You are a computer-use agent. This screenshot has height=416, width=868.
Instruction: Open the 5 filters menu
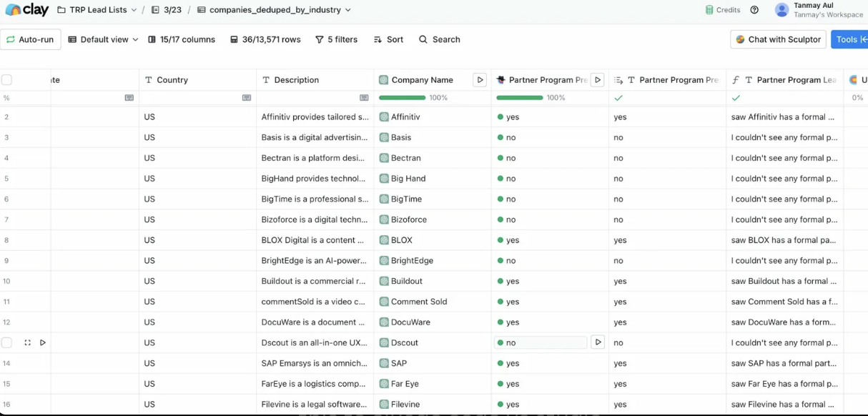[336, 39]
